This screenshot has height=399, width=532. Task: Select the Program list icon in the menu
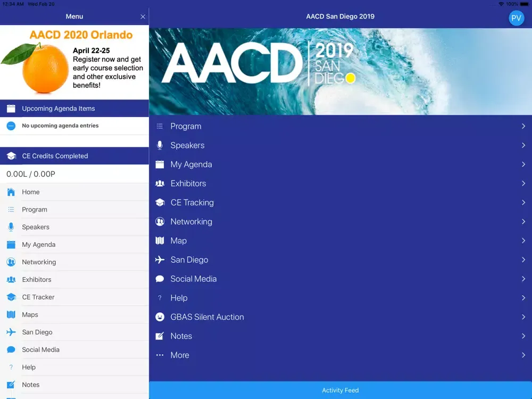click(x=159, y=126)
